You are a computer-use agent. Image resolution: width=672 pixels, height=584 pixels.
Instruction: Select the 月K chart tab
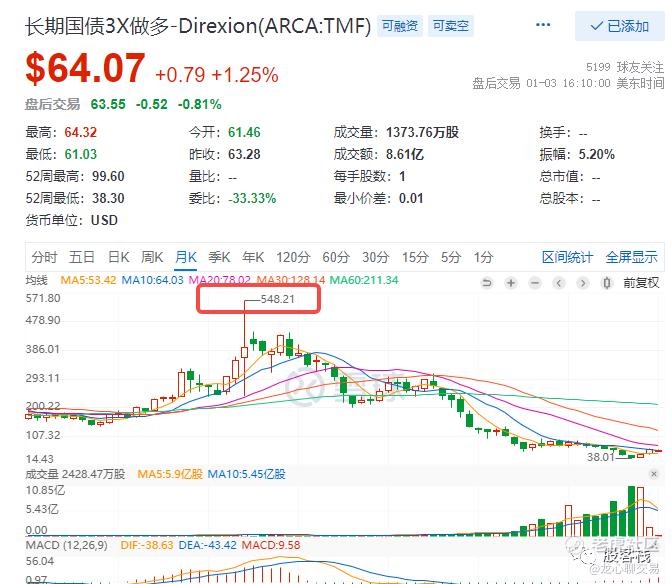[186, 257]
